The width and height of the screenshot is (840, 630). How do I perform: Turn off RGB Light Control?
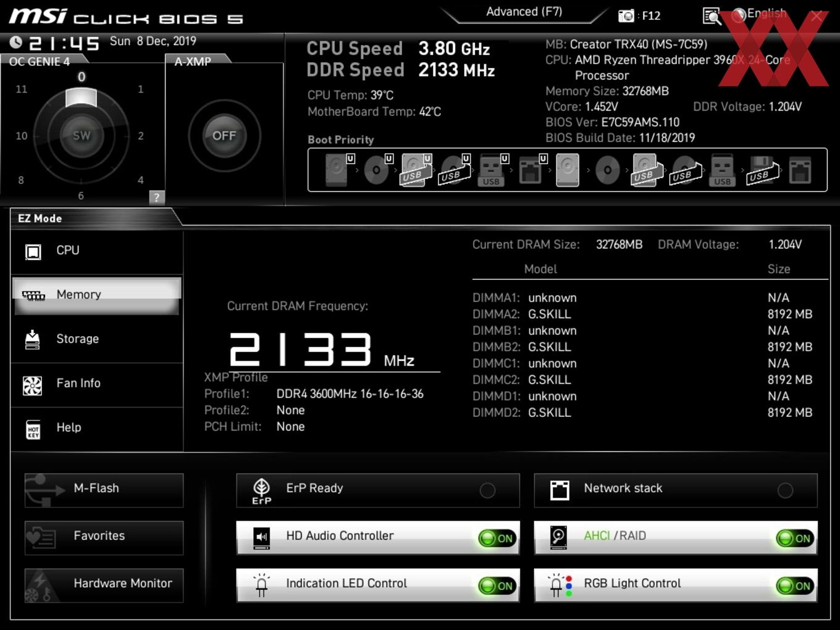point(795,586)
